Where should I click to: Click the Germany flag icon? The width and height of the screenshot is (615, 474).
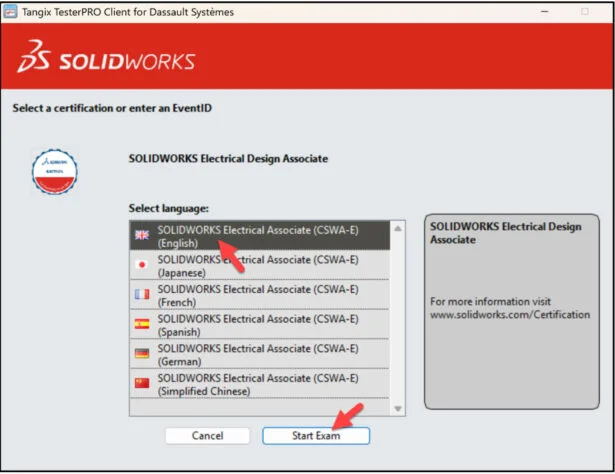142,353
